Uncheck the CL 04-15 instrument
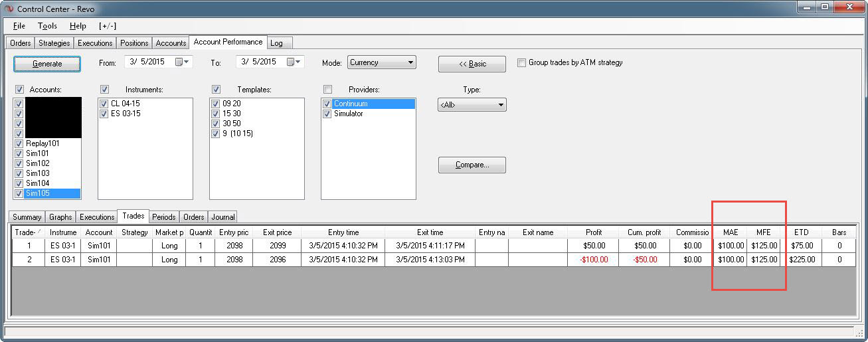 tap(104, 104)
